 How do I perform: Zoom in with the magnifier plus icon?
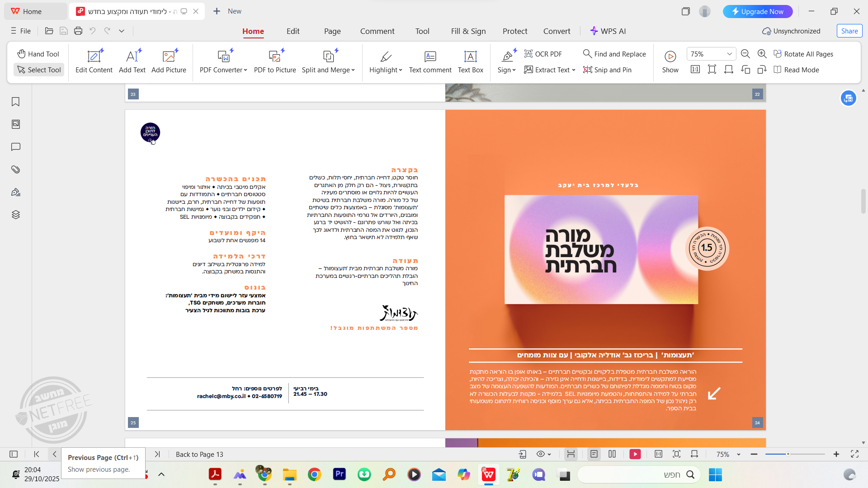762,54
